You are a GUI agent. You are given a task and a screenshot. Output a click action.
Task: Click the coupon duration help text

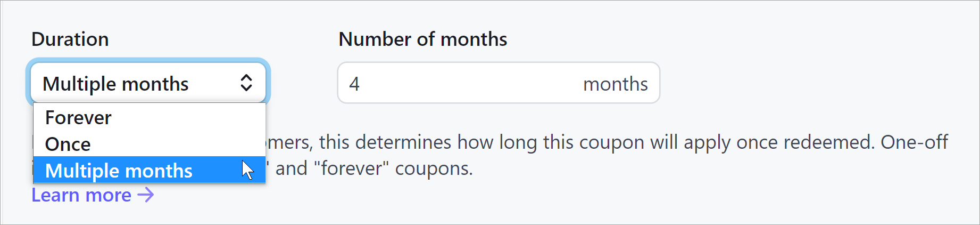coord(532,142)
